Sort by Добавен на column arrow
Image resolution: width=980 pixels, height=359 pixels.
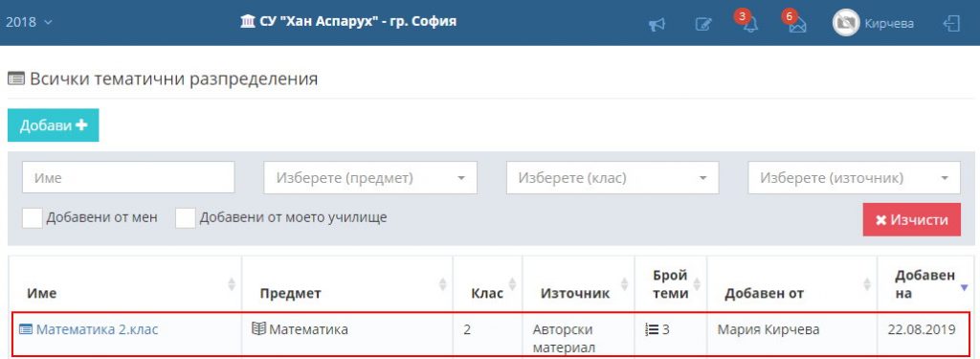tap(963, 286)
